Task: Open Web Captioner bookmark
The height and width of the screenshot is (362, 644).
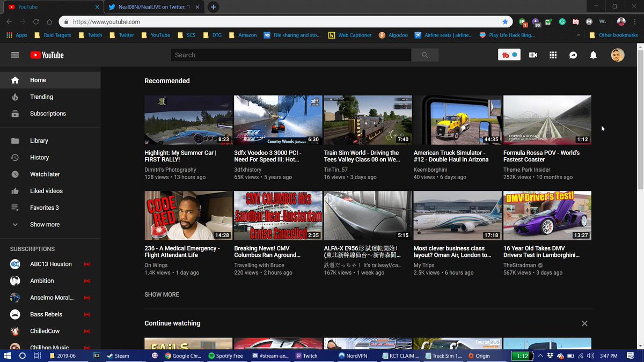Action: (350, 35)
